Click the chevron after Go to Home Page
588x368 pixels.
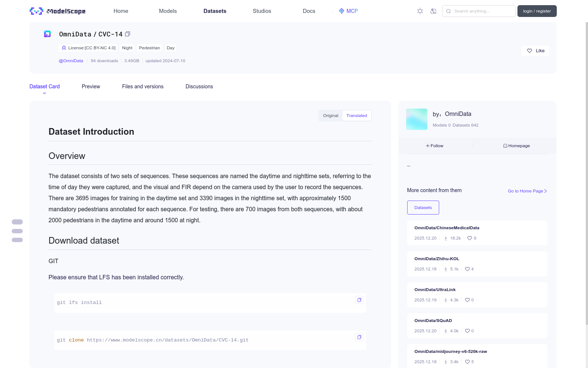click(x=545, y=191)
